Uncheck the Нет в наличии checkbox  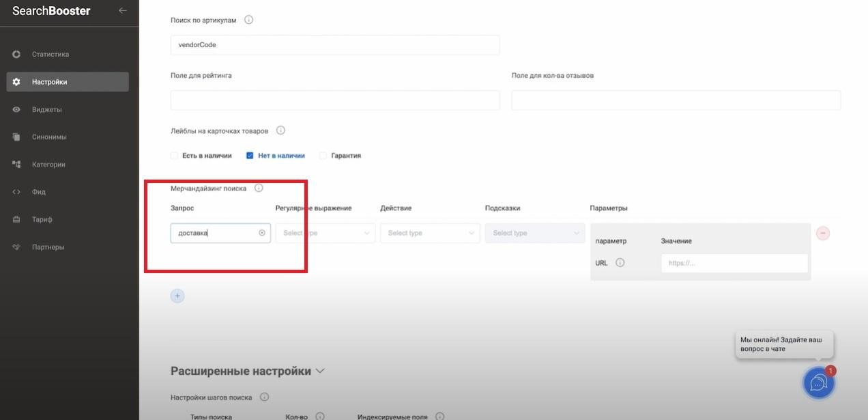pyautogui.click(x=250, y=156)
